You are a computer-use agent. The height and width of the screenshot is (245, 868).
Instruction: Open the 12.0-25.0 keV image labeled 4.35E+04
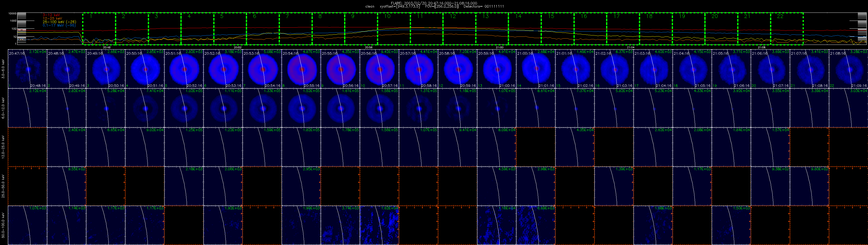coord(575,147)
